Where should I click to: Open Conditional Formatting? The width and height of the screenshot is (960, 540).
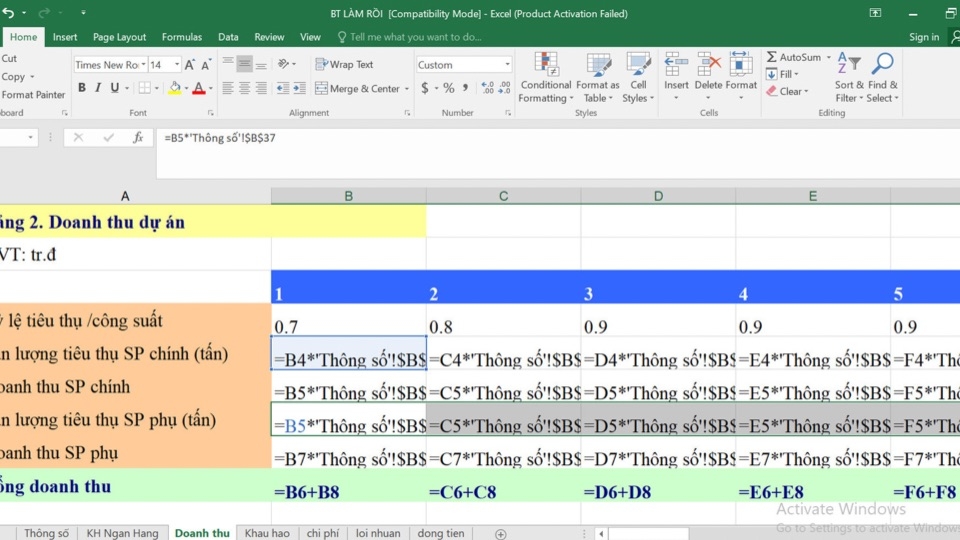[x=545, y=77]
